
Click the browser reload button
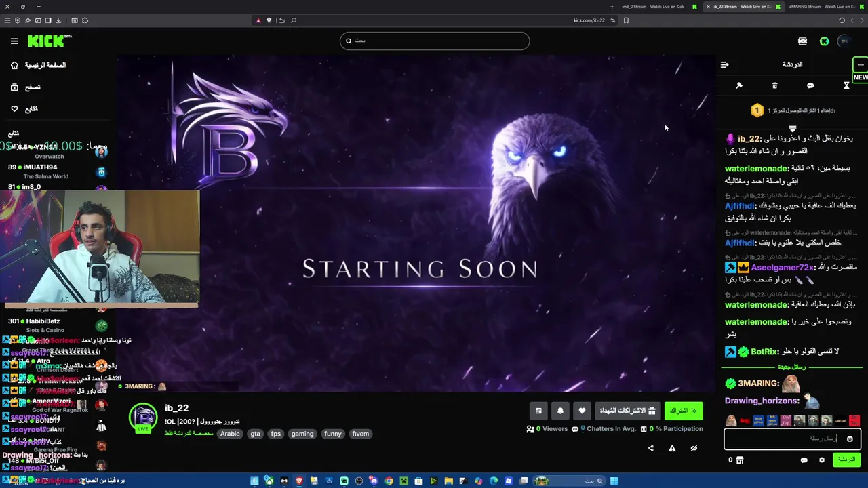(842, 20)
